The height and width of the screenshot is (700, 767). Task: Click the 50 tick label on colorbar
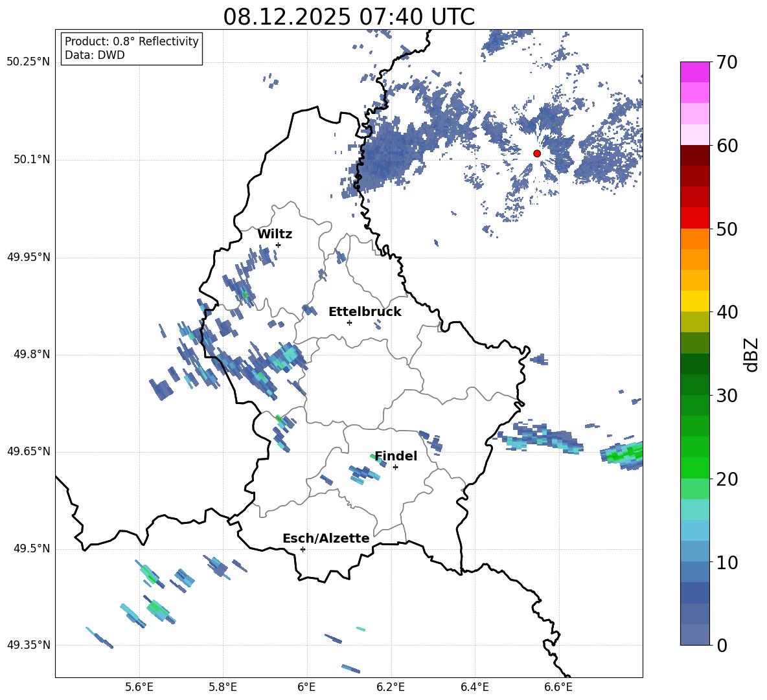[727, 229]
